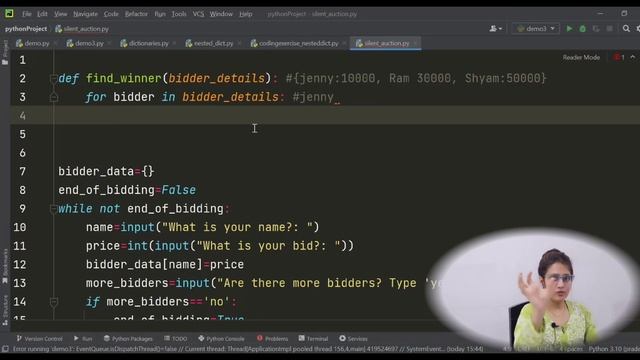Open the Edit menu
Screen dimensions: 640x360
click(x=42, y=14)
